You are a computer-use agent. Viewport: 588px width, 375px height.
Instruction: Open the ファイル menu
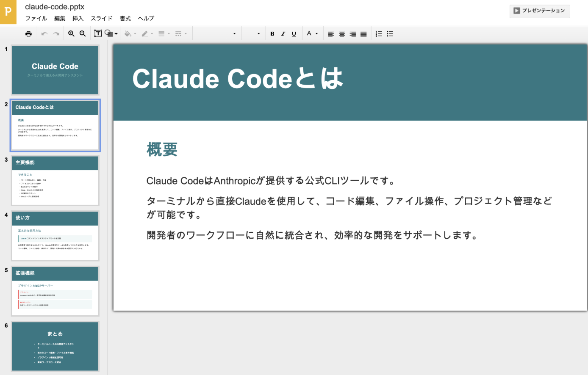[36, 19]
